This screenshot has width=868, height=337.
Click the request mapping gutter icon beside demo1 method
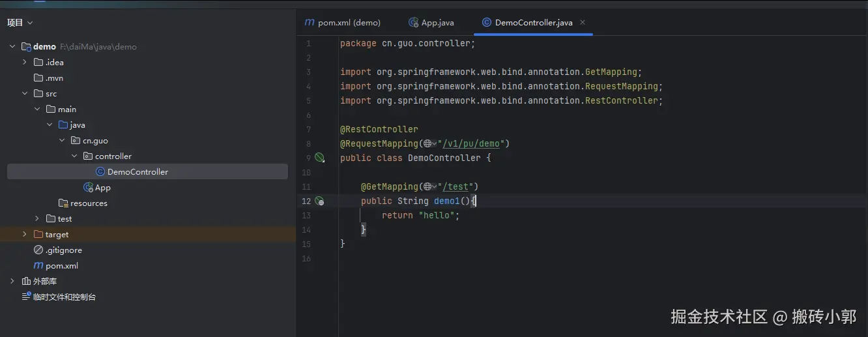[x=319, y=201]
